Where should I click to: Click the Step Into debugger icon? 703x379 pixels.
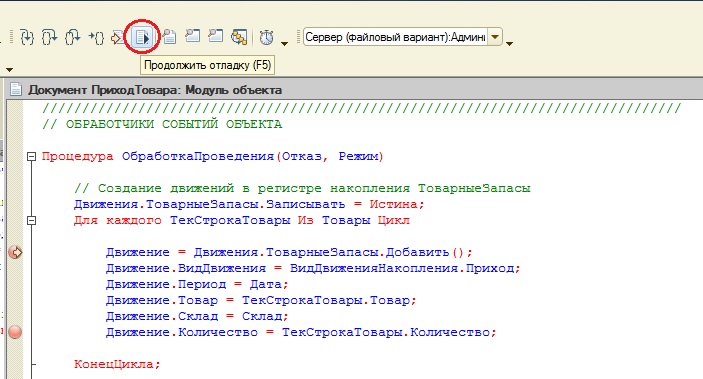click(x=27, y=37)
